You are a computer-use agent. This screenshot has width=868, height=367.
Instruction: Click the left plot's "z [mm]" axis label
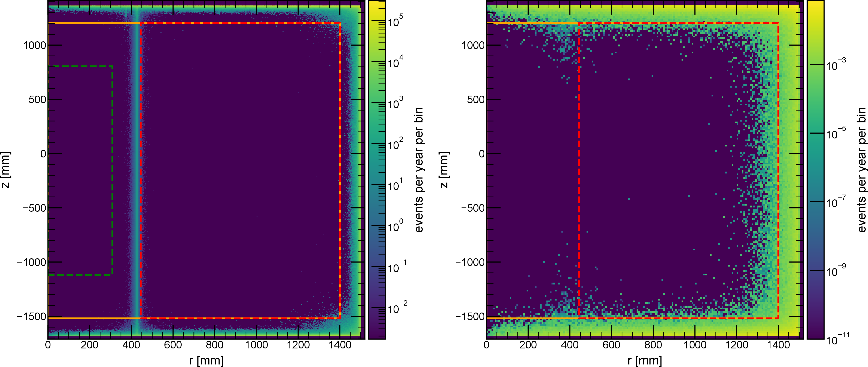coord(6,170)
